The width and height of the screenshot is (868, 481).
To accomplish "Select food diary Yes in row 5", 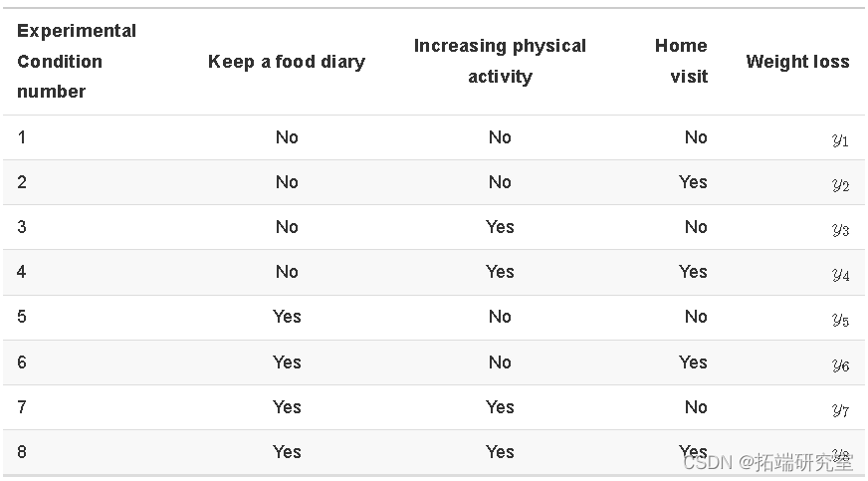I will coord(287,317).
